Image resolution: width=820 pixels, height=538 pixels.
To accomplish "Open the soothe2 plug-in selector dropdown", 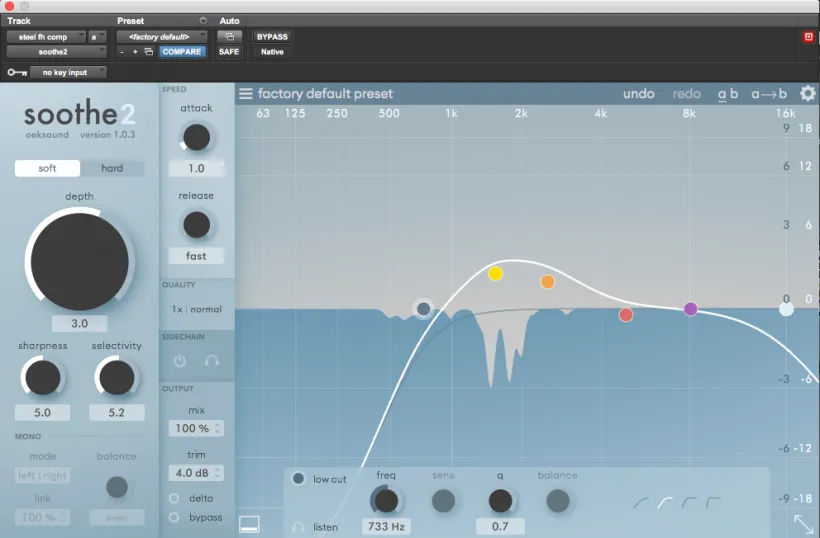I will click(x=56, y=52).
